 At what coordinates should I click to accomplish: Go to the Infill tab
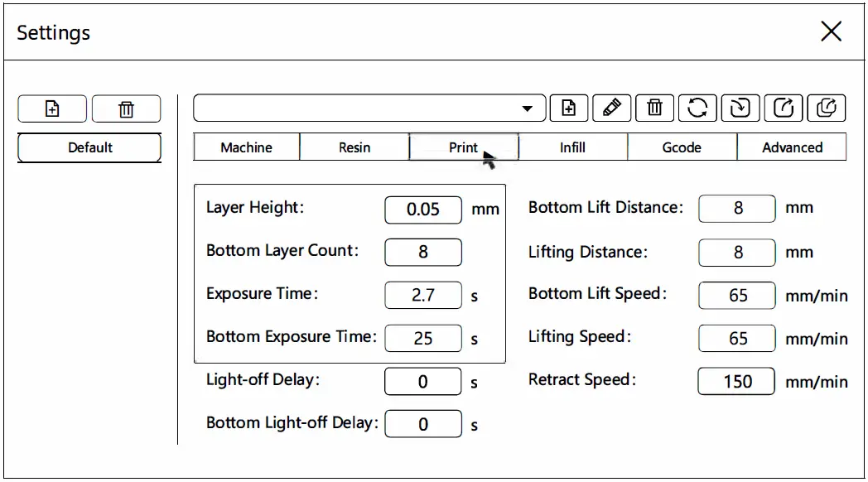point(572,147)
